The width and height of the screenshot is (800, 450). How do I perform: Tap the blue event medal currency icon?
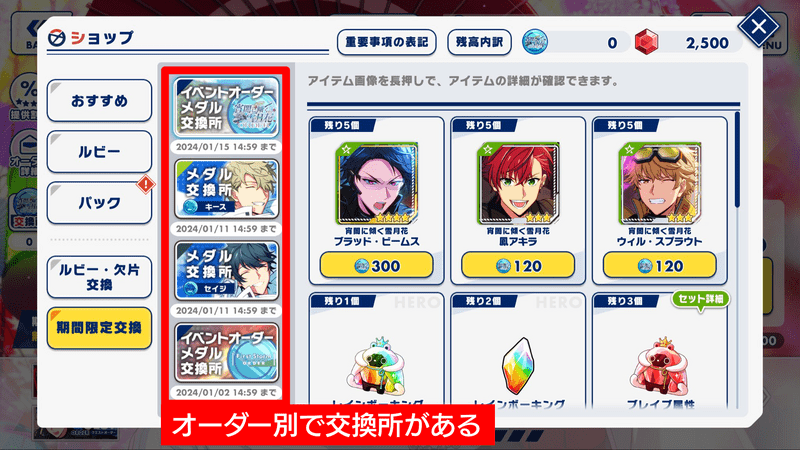coord(535,42)
